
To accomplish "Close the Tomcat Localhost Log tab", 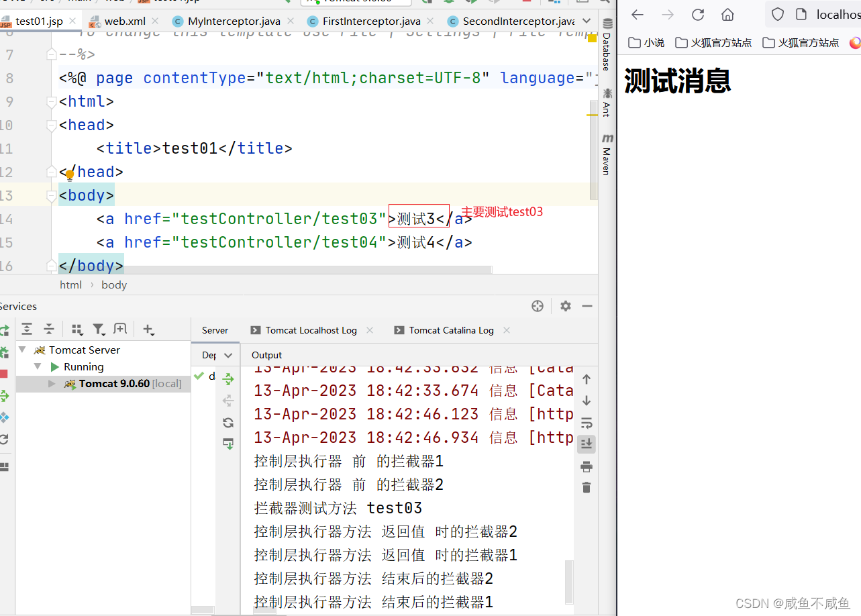I will (x=368, y=330).
